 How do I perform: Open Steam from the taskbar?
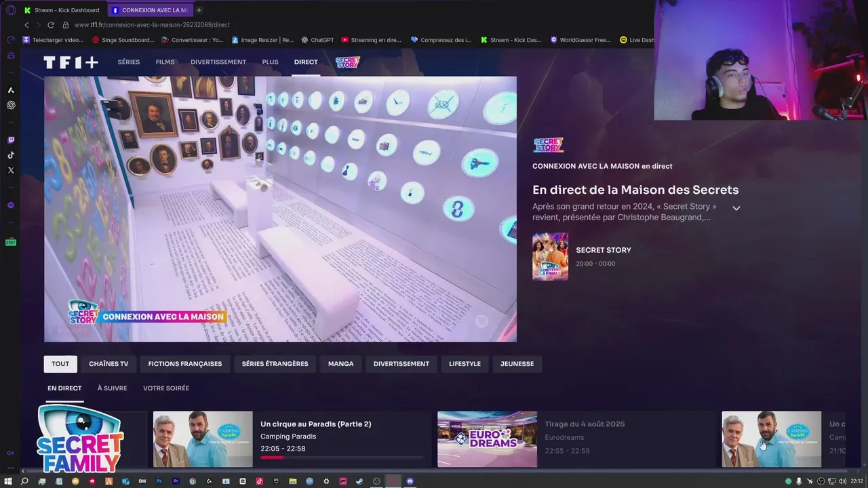tap(359, 481)
